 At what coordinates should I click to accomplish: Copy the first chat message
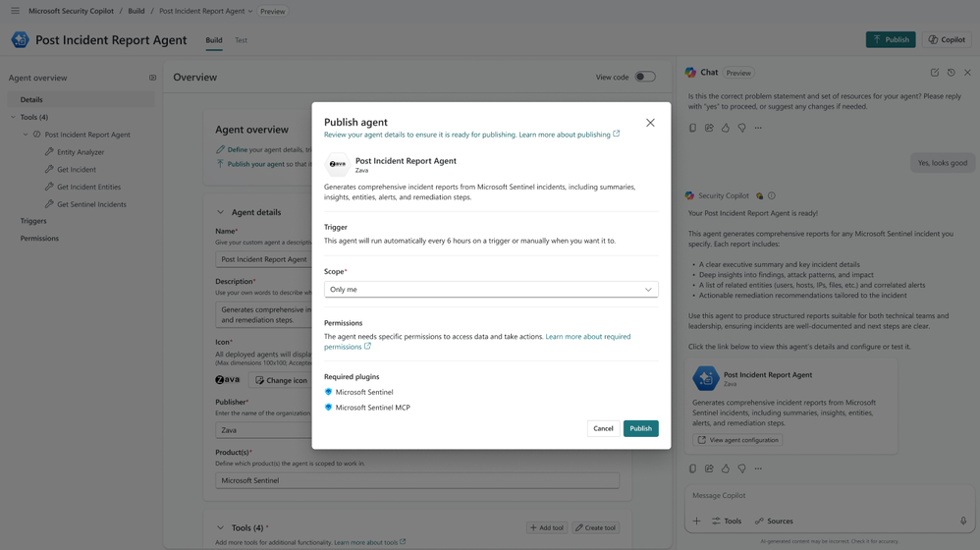click(x=692, y=128)
